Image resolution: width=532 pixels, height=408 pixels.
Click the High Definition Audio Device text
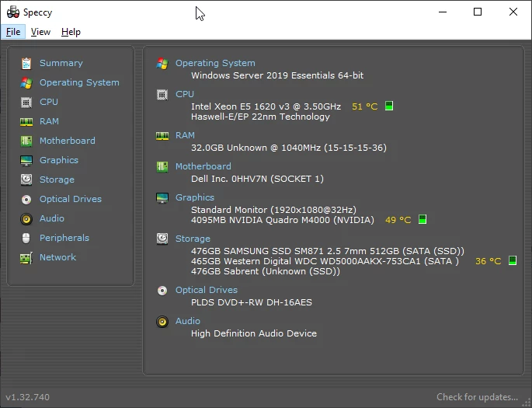pos(254,333)
